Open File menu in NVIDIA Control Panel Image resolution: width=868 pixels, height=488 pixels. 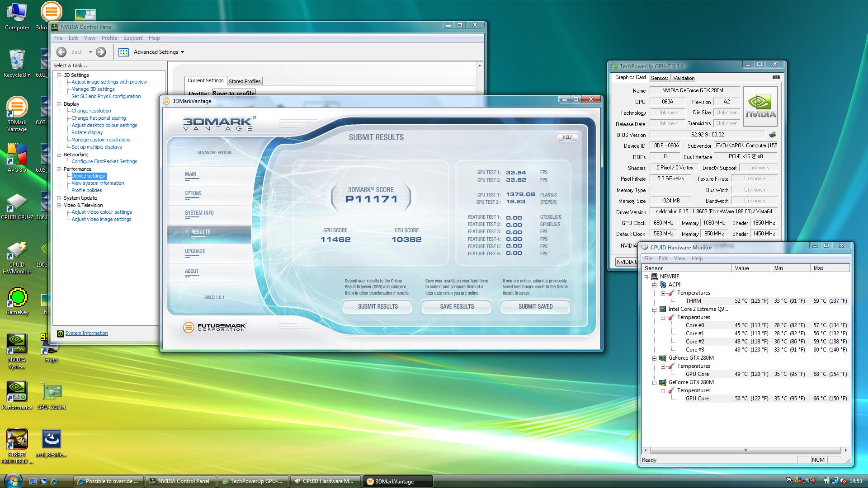[58, 38]
